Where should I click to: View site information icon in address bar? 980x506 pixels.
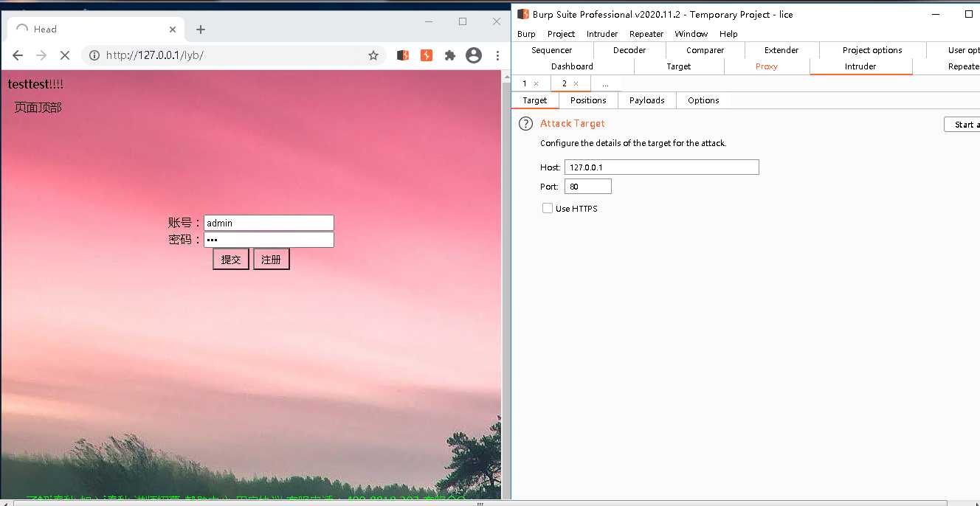(94, 55)
